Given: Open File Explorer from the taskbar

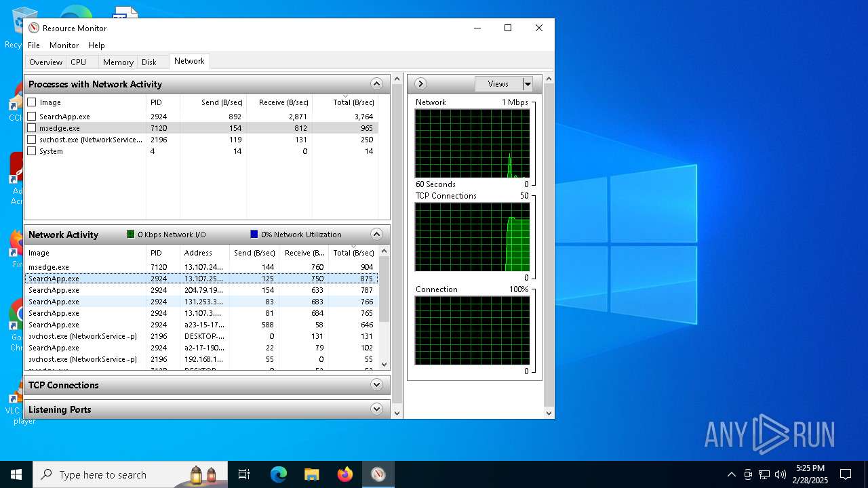Looking at the screenshot, I should click(x=311, y=474).
